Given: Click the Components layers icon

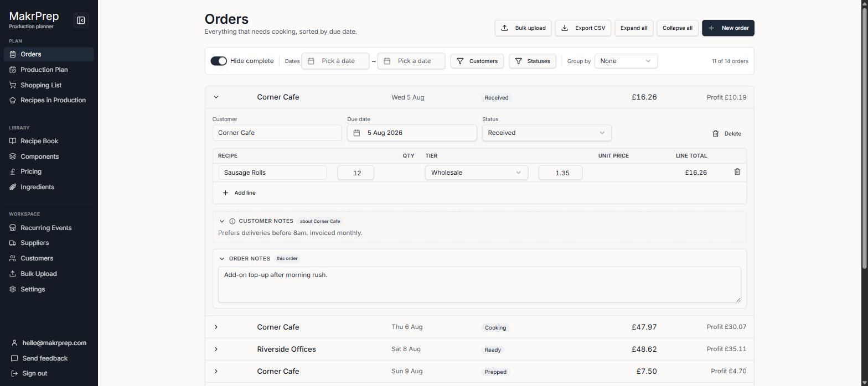Looking at the screenshot, I should click(13, 157).
